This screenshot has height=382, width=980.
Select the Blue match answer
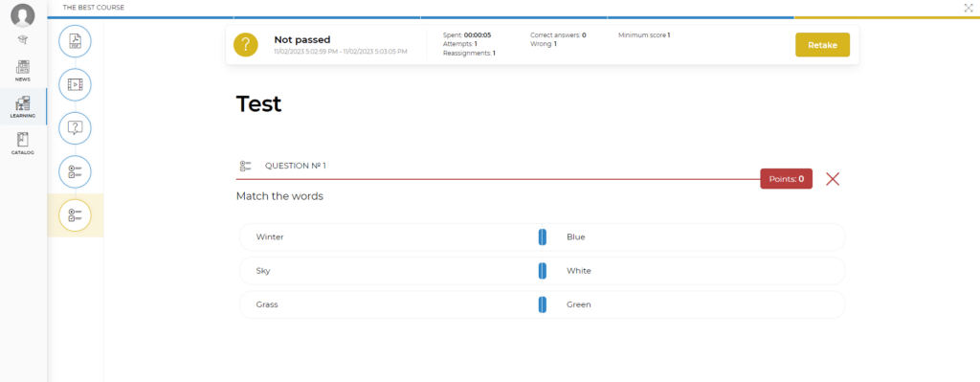[x=695, y=236]
